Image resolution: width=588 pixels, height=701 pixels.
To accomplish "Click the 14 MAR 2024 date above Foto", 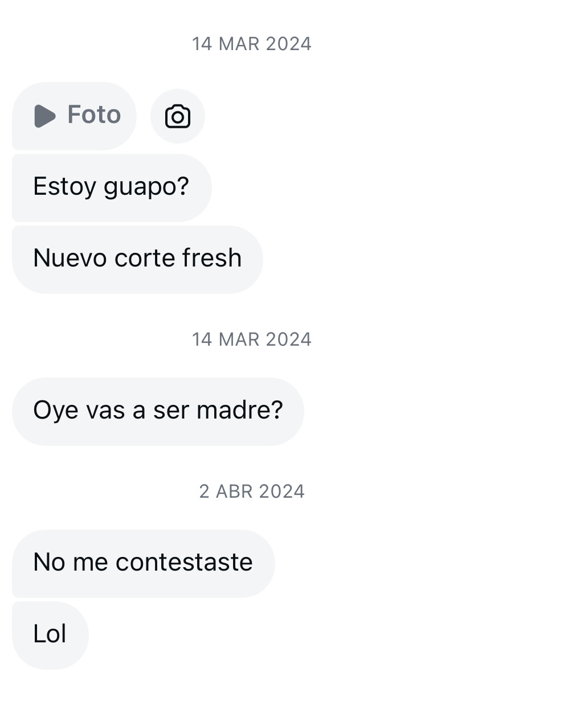I will click(x=252, y=44).
